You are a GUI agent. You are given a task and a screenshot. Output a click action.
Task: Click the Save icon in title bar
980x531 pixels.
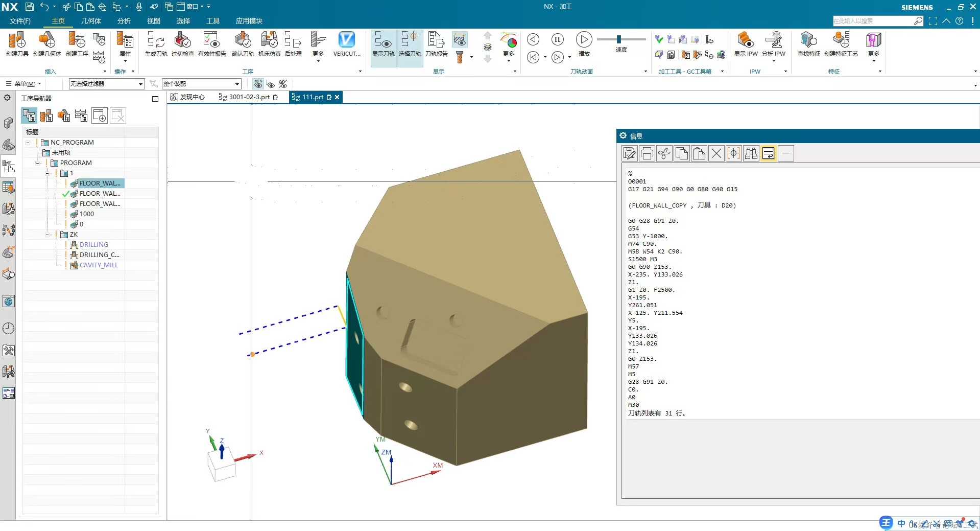[x=30, y=7]
